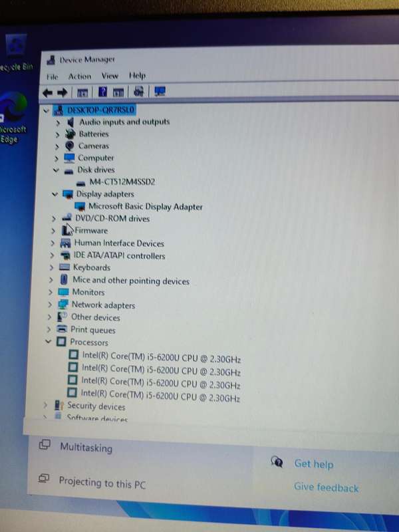
Task: Click the Help question-mark toolbar icon
Action: coord(102,92)
